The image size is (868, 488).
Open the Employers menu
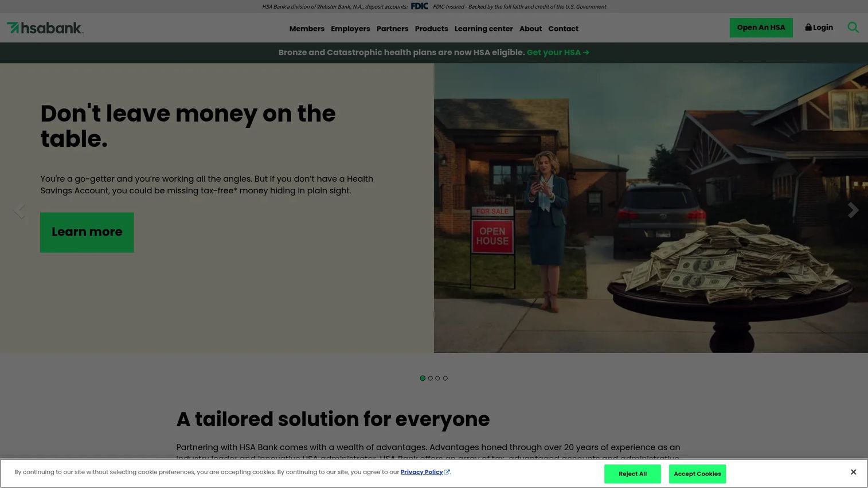[x=350, y=29]
